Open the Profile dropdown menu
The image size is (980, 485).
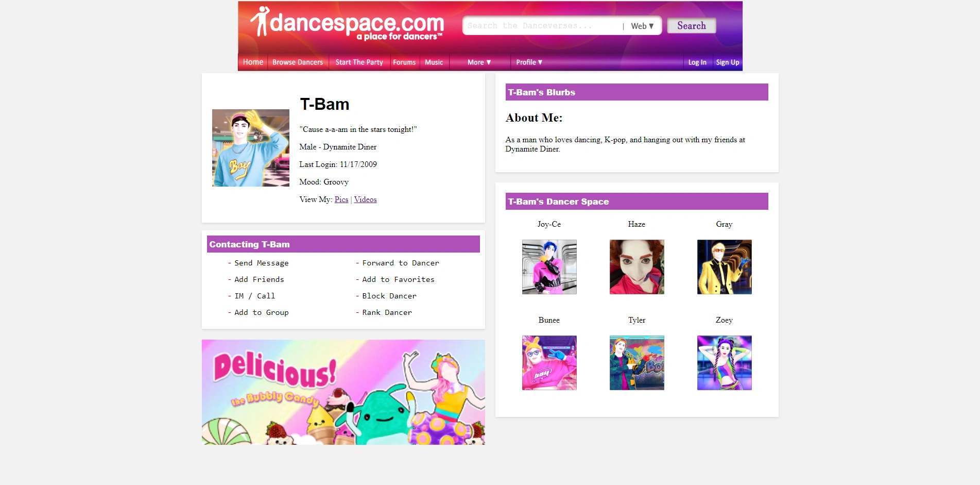point(528,62)
